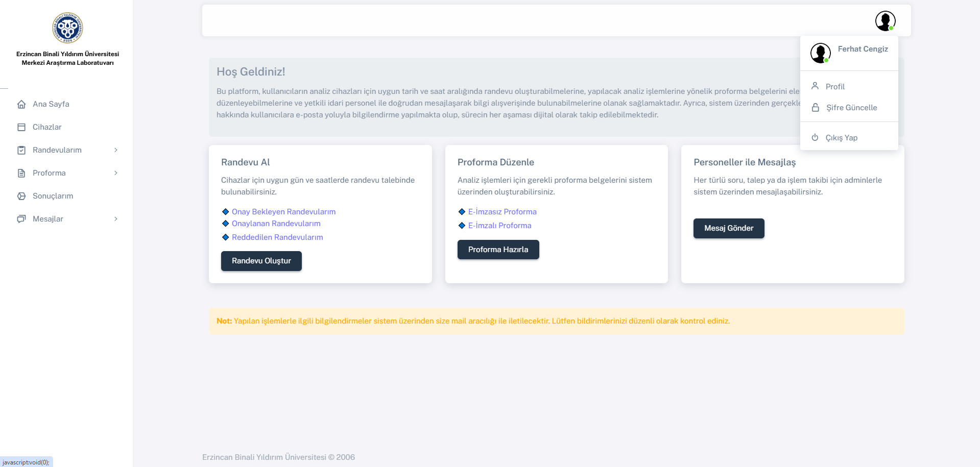This screenshot has width=980, height=467.
Task: Click the Mesajlar chat icon
Action: tap(21, 219)
